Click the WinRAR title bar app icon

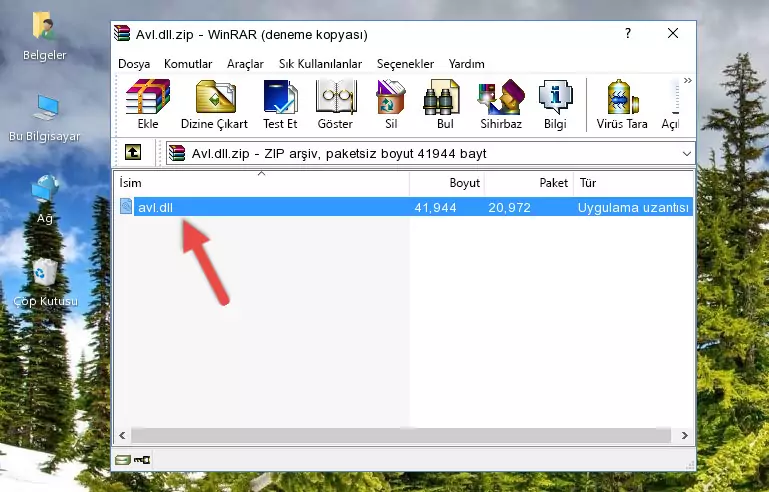click(x=122, y=34)
